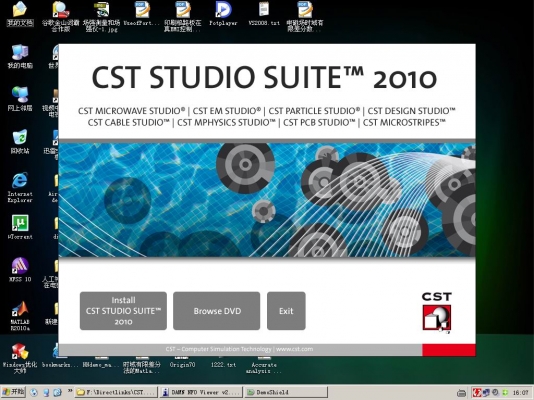Open 1222.txt on the desktop
Viewport: 534px width, 400px height.
(223, 363)
